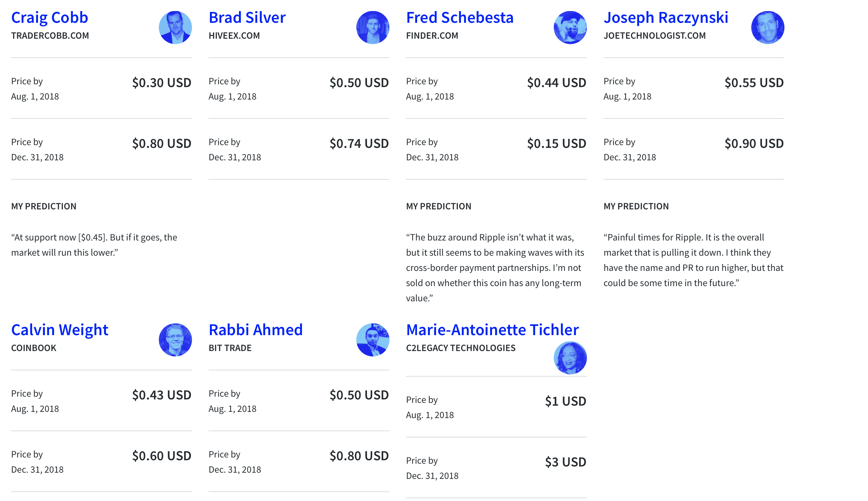Image resolution: width=868 pixels, height=501 pixels.
Task: Open the Brad Silver name link
Action: pyautogui.click(x=247, y=18)
